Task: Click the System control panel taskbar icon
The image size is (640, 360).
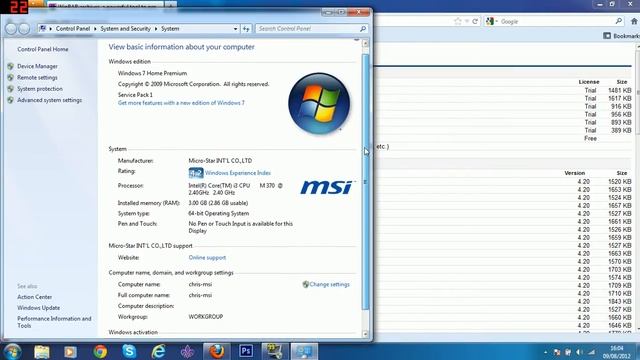Action: point(304,351)
